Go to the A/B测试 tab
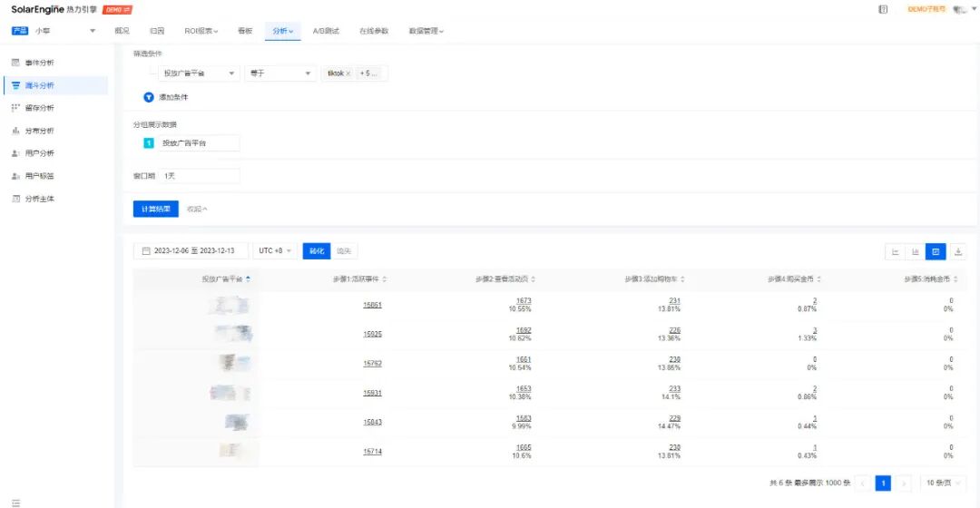This screenshot has width=980, height=508. tap(327, 31)
